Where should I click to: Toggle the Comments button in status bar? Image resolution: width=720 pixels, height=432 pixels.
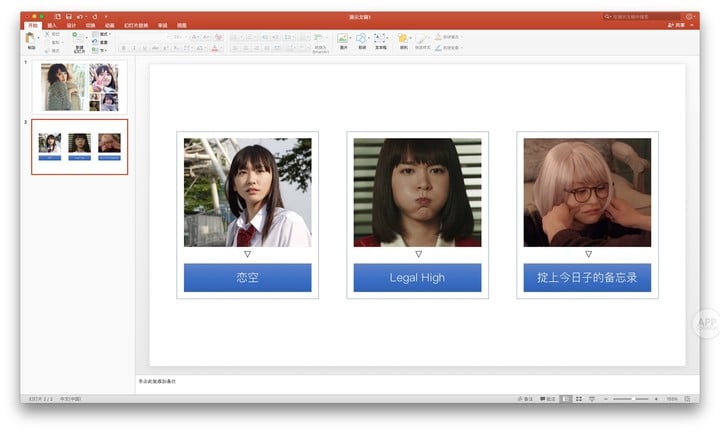547,399
